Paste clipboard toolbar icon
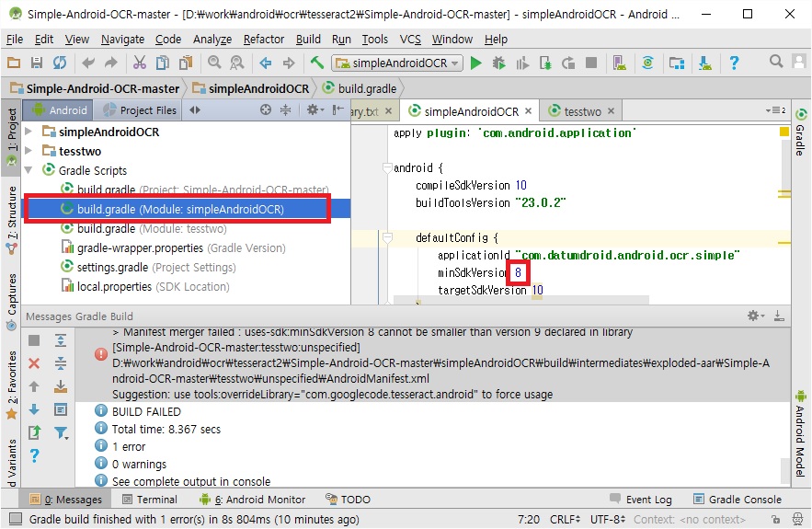This screenshot has width=812, height=529. 186,63
